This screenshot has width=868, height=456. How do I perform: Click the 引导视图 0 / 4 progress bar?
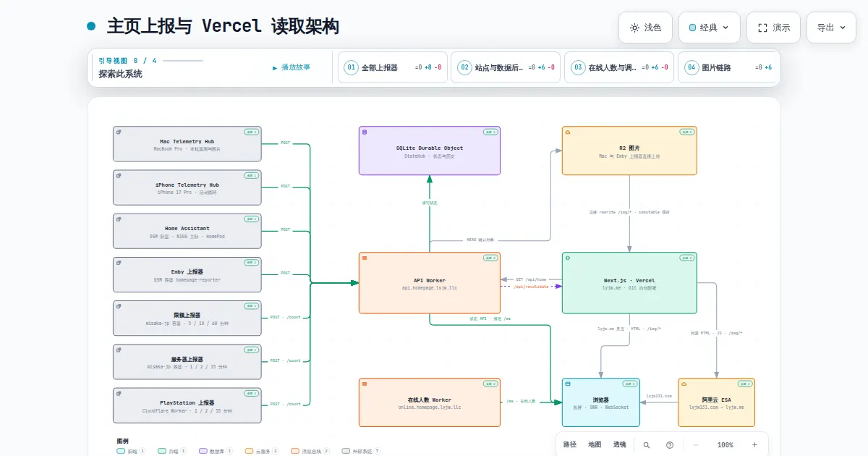[183, 61]
